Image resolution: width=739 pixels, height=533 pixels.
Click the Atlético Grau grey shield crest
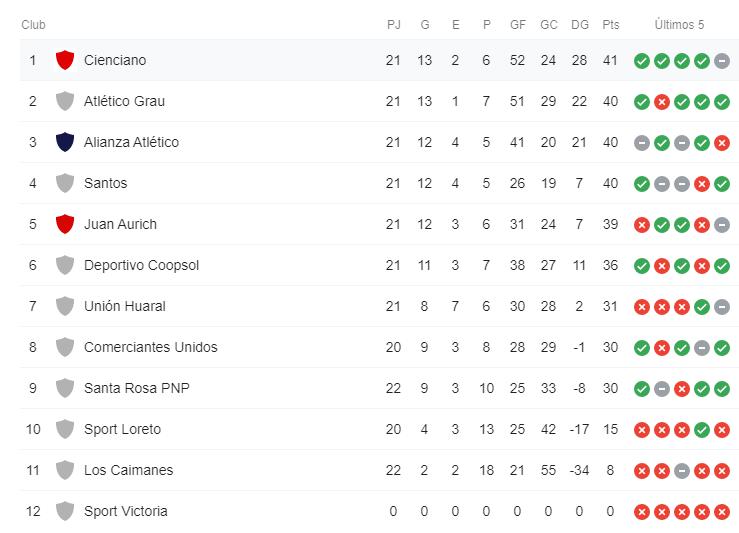click(x=65, y=101)
